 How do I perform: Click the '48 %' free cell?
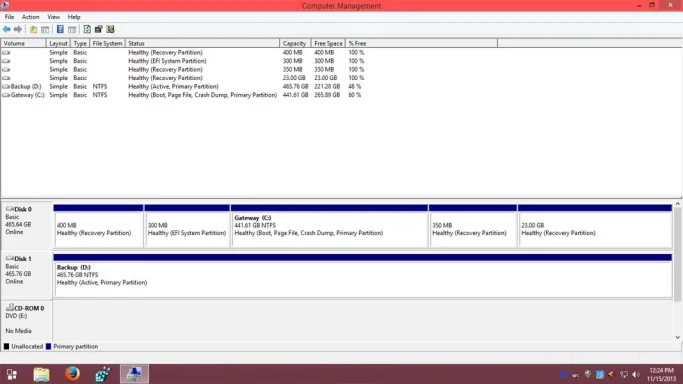(355, 86)
